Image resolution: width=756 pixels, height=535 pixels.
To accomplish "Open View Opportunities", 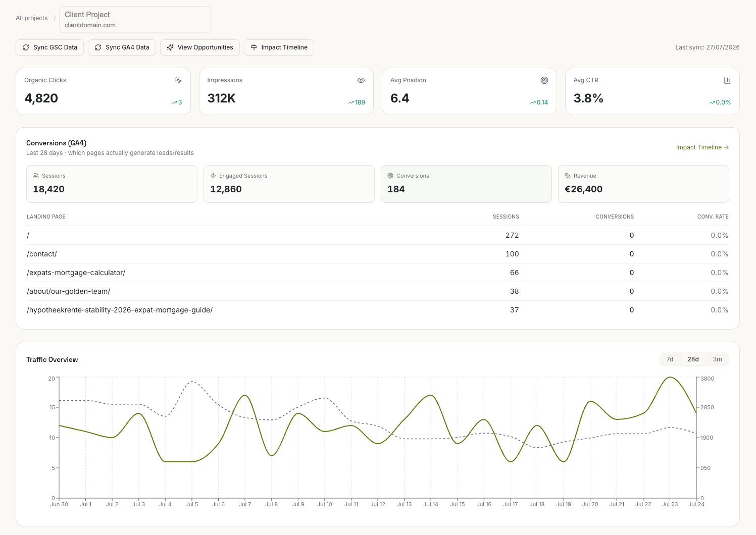I will 200,47.
